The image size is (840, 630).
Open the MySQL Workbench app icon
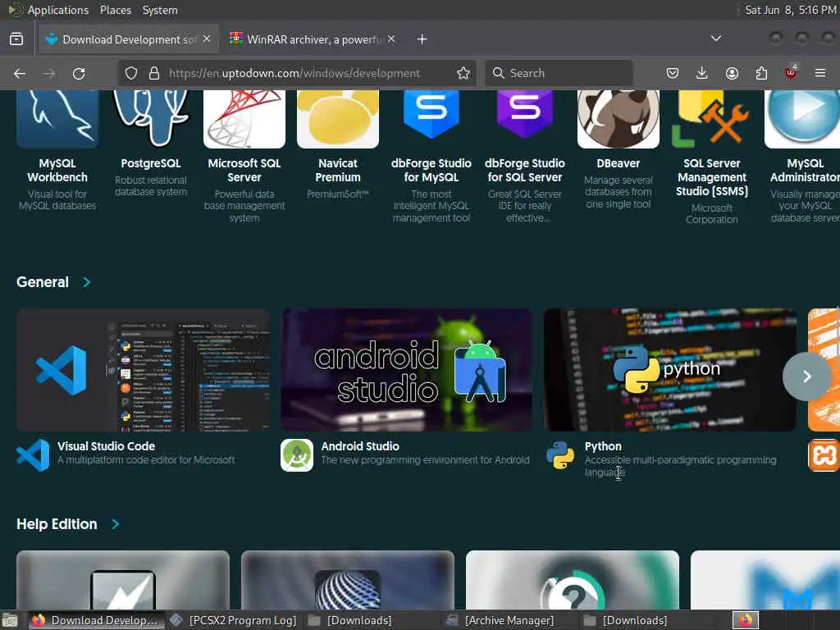[57, 119]
